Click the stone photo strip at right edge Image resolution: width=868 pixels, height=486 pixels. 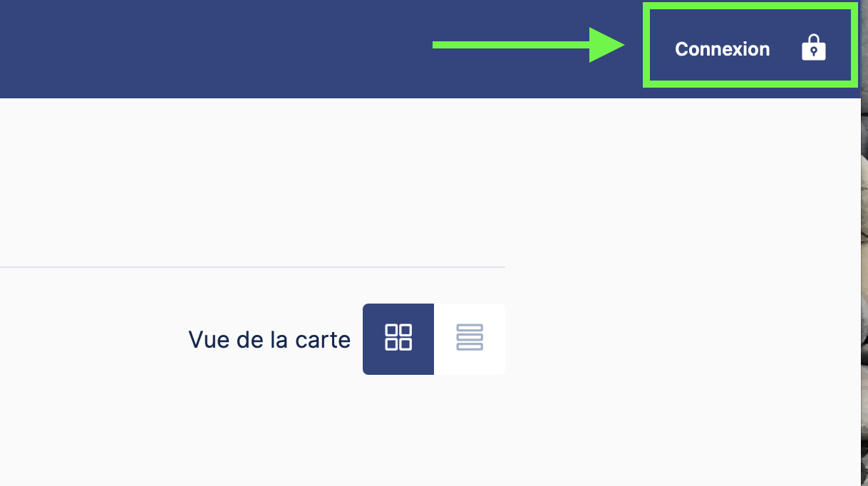[x=864, y=243]
